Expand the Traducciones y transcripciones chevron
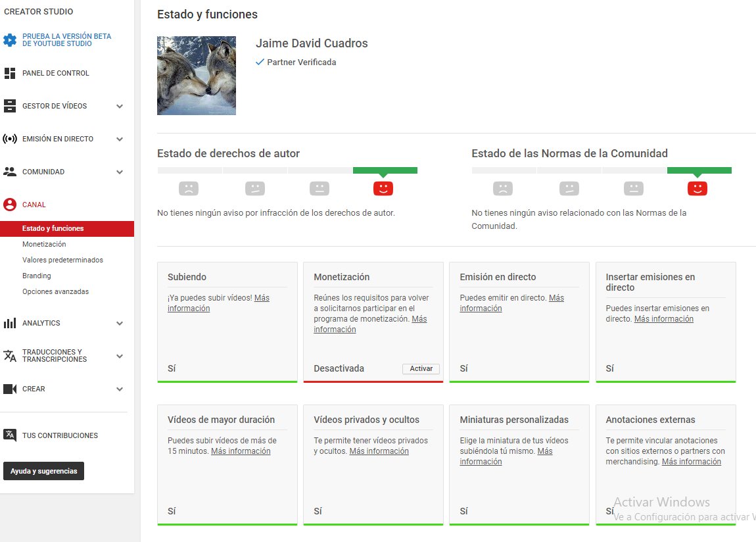 [x=120, y=356]
